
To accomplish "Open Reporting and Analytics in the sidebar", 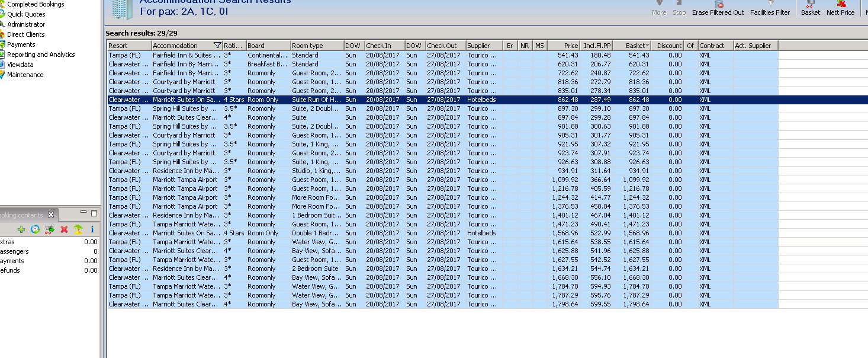I will click(x=41, y=55).
